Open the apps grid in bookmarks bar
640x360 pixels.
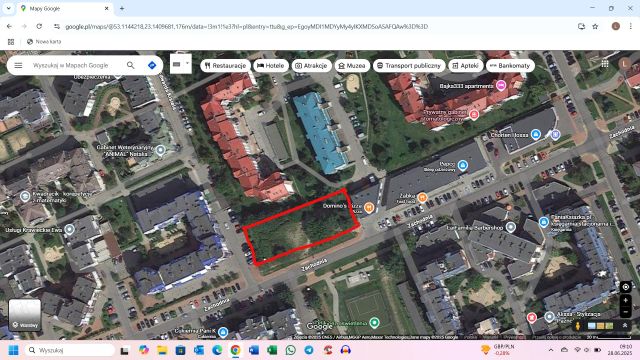pyautogui.click(x=11, y=42)
